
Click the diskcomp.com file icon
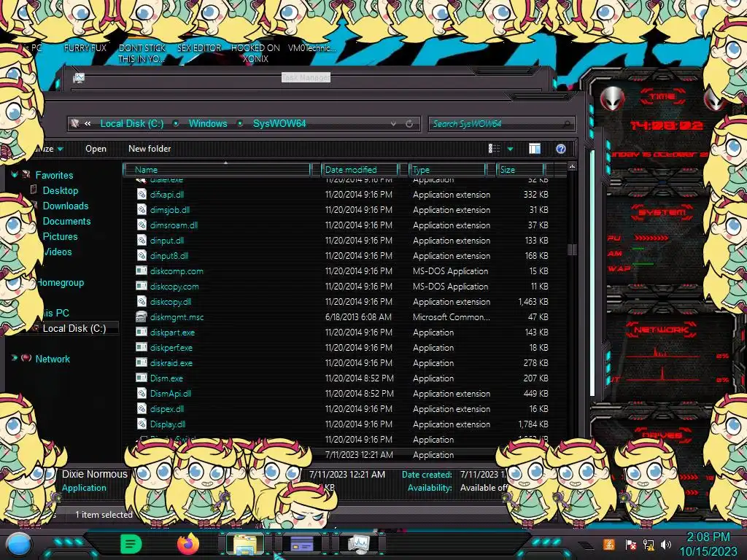[x=142, y=271]
